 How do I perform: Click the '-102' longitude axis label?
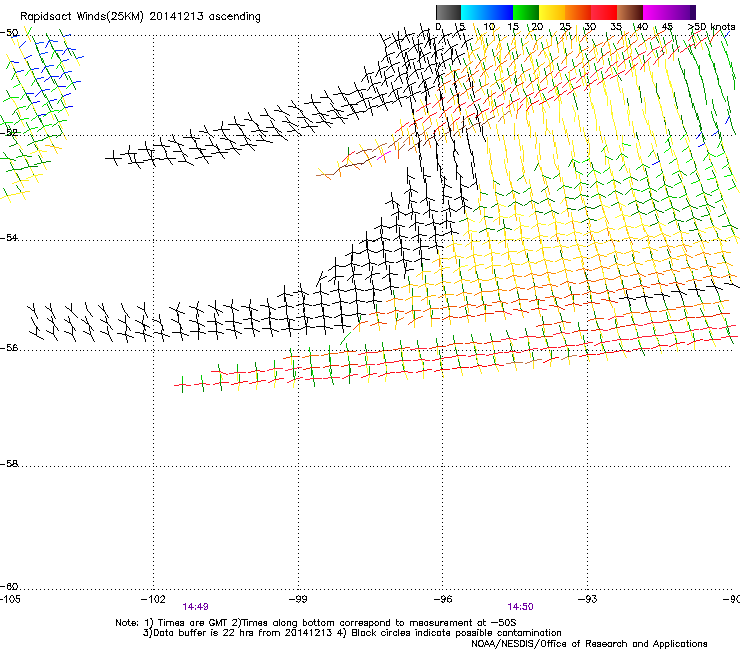(153, 599)
